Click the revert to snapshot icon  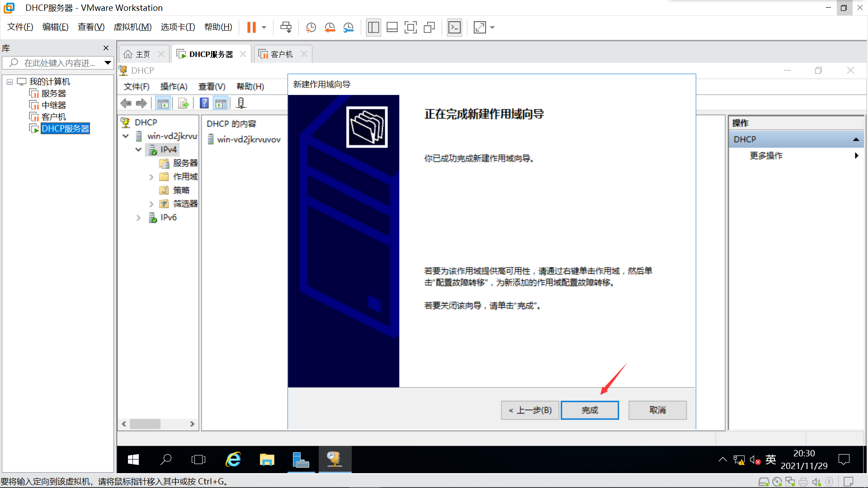pos(330,28)
